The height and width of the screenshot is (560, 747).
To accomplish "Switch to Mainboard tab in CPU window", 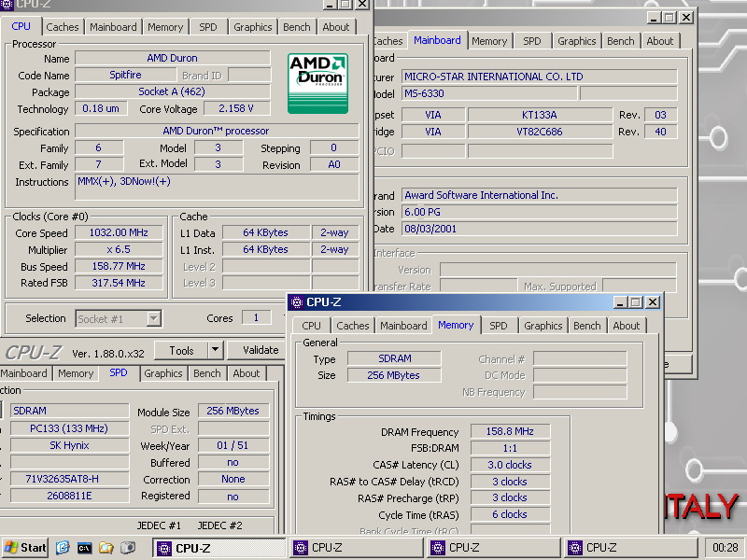I will click(113, 27).
